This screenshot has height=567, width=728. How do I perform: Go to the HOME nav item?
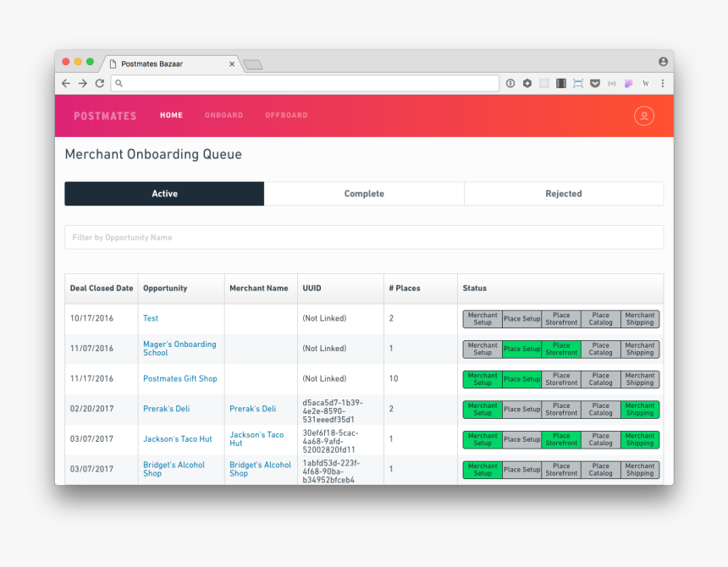coord(171,115)
